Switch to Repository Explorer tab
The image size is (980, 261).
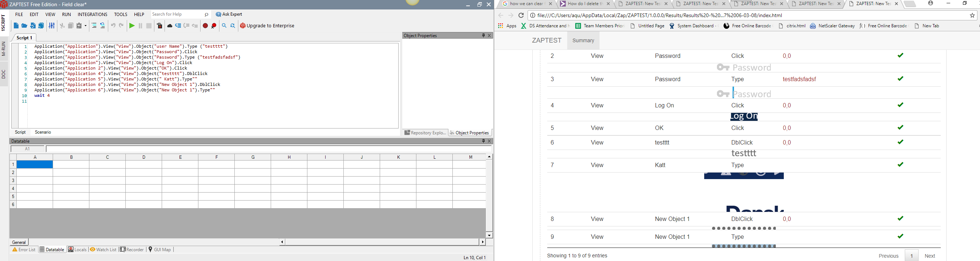click(x=425, y=133)
